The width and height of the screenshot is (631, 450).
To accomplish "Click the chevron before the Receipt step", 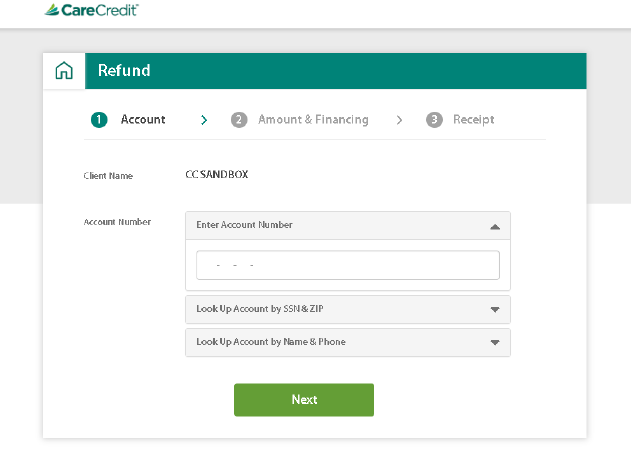I will (x=399, y=120).
